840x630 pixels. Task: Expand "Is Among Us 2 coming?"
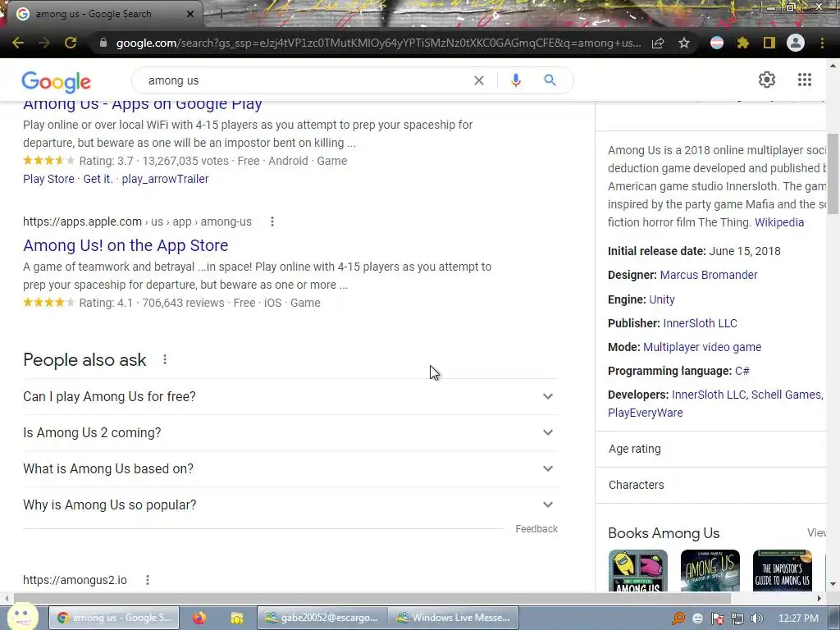290,433
